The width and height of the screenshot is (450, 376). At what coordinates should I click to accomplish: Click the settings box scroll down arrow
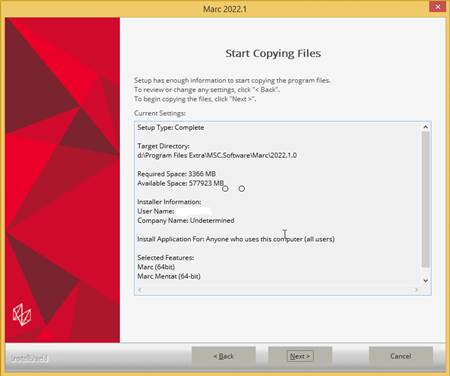coord(425,281)
